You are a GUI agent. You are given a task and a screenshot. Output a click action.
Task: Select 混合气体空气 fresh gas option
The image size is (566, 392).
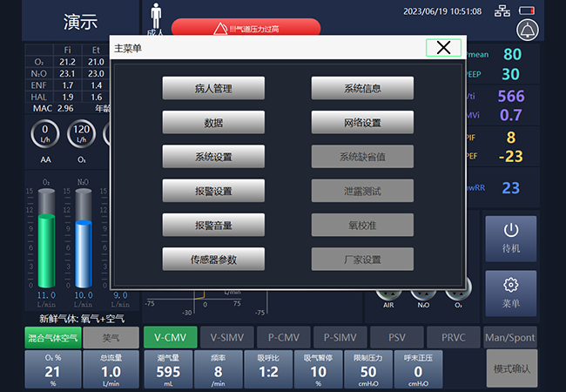(x=51, y=338)
